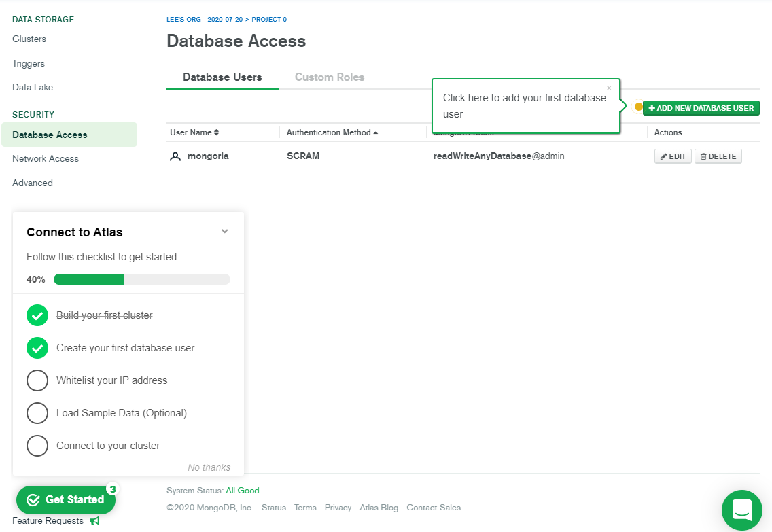Open the Contact Sales footer link
The image size is (772, 532).
pyautogui.click(x=434, y=508)
